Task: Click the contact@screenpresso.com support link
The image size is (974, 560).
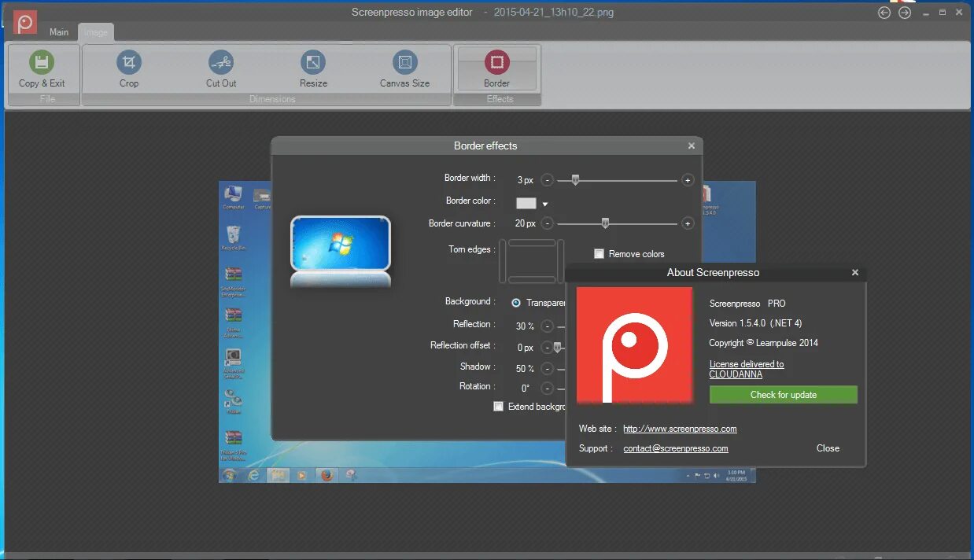Action: pyautogui.click(x=676, y=448)
